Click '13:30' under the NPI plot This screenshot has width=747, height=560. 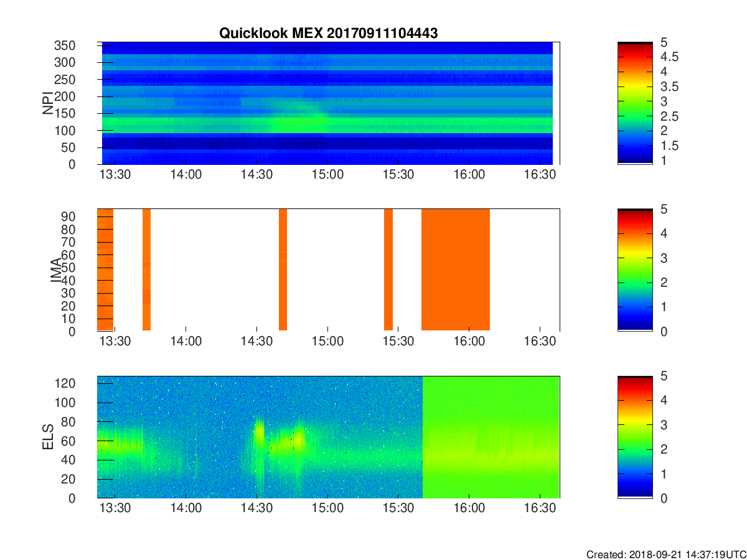coord(115,175)
